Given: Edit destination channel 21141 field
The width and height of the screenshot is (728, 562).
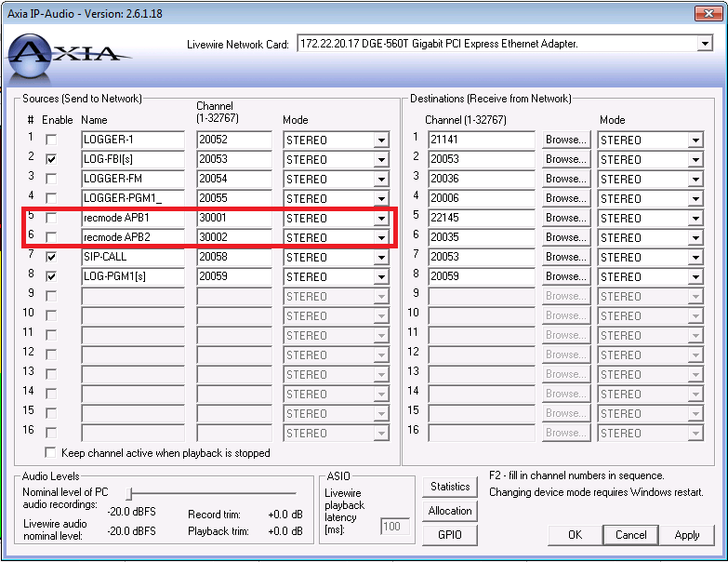Looking at the screenshot, I should 482,140.
